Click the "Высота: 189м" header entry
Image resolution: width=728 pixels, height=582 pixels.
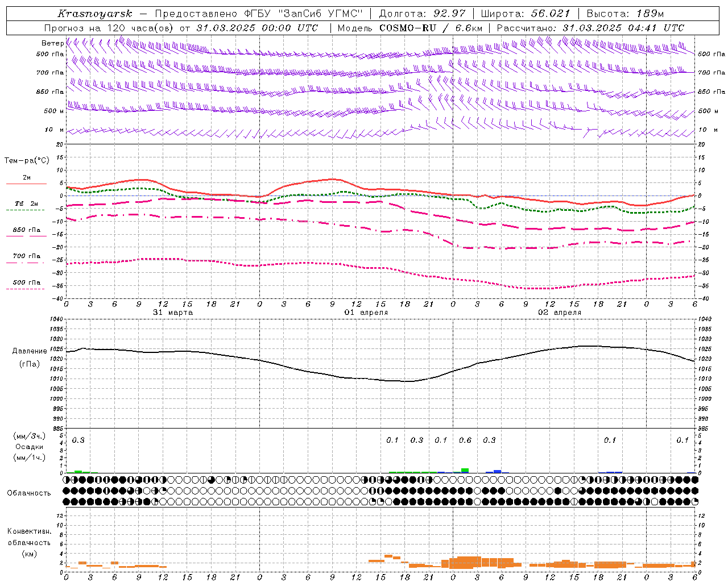[625, 14]
